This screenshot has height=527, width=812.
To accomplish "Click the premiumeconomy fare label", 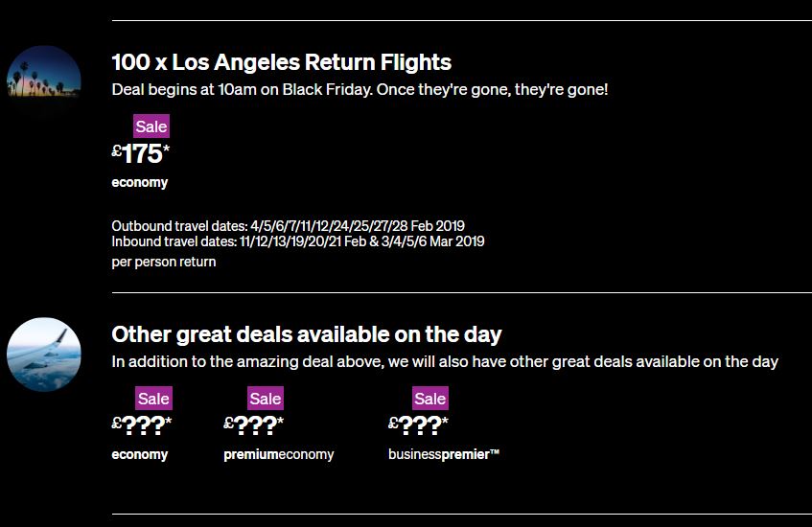I will (279, 454).
